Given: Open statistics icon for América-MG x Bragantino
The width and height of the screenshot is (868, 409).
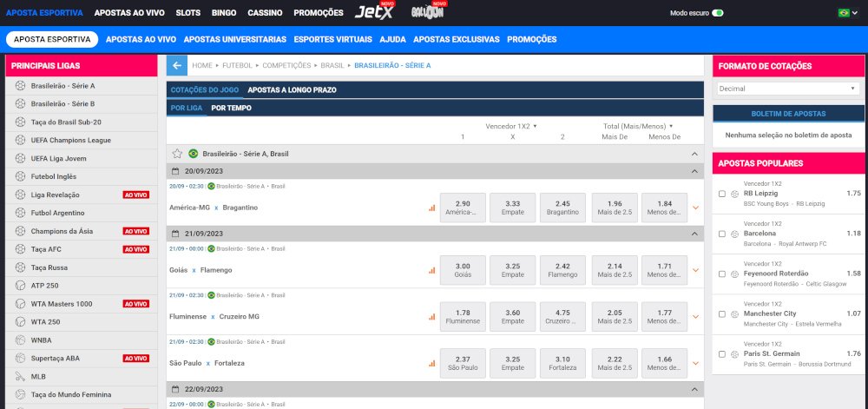Looking at the screenshot, I should click(431, 208).
